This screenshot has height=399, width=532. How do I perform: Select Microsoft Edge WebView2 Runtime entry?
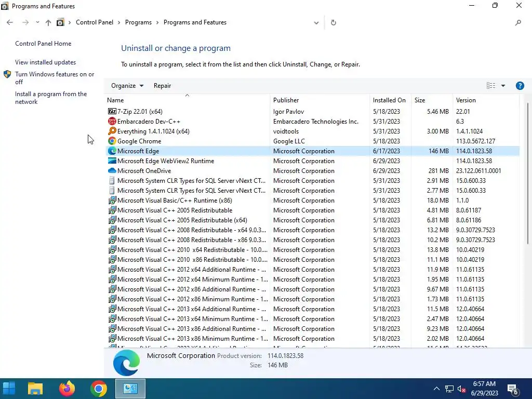point(166,161)
